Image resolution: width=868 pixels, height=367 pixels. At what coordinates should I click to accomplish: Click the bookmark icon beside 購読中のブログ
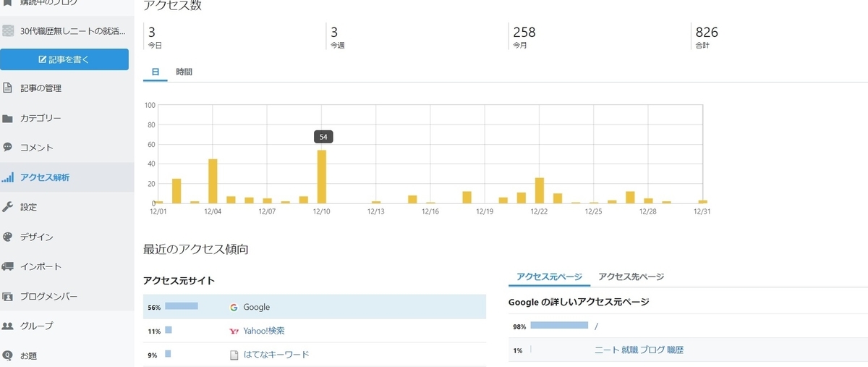click(7, 3)
